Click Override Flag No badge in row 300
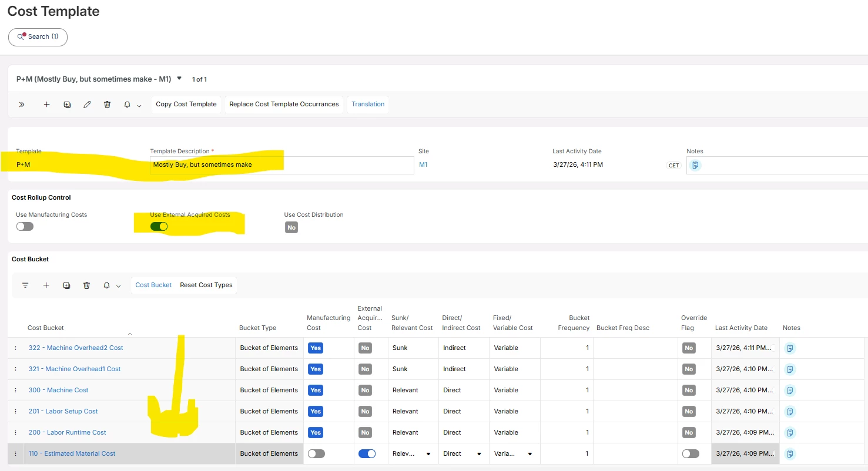Screen dimensions: 868x471 [689, 391]
